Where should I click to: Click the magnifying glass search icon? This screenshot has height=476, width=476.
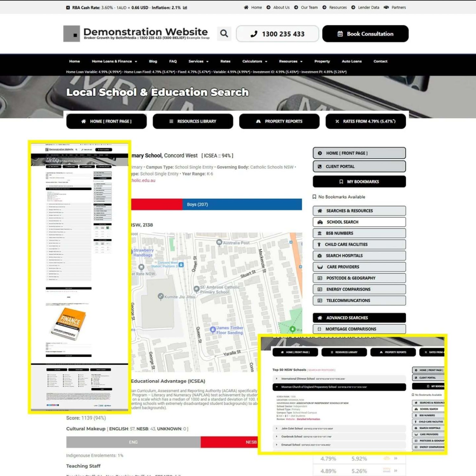(x=224, y=34)
